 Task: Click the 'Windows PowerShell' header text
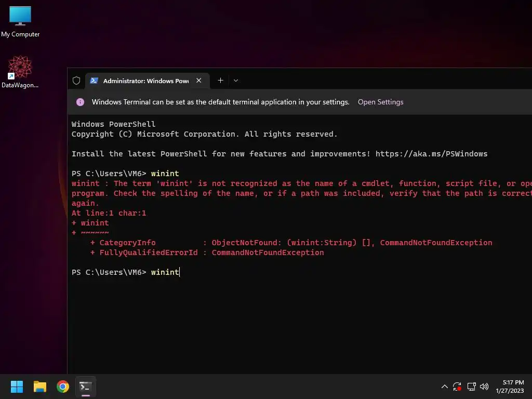(x=113, y=124)
